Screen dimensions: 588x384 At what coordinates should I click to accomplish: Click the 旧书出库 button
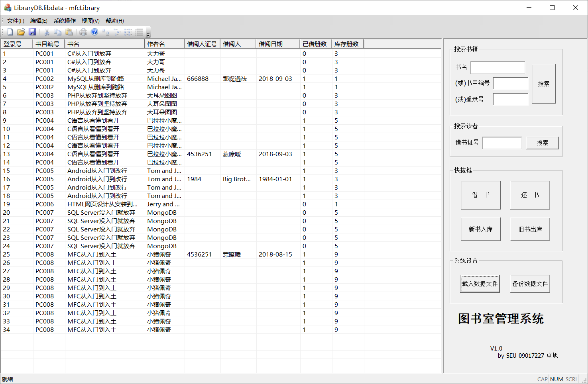click(530, 229)
